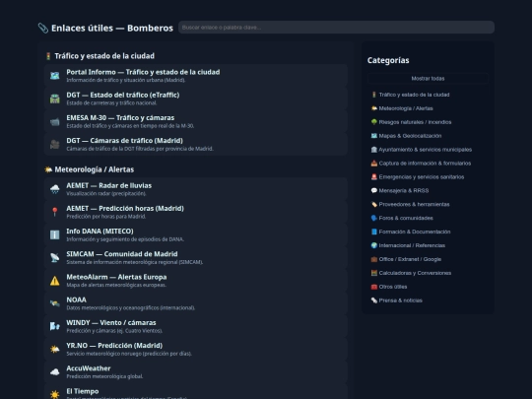Viewport: 532px width, 399px height.
Task: Select category 'Calculadoras y Conversiones'
Action: [x=428, y=273]
